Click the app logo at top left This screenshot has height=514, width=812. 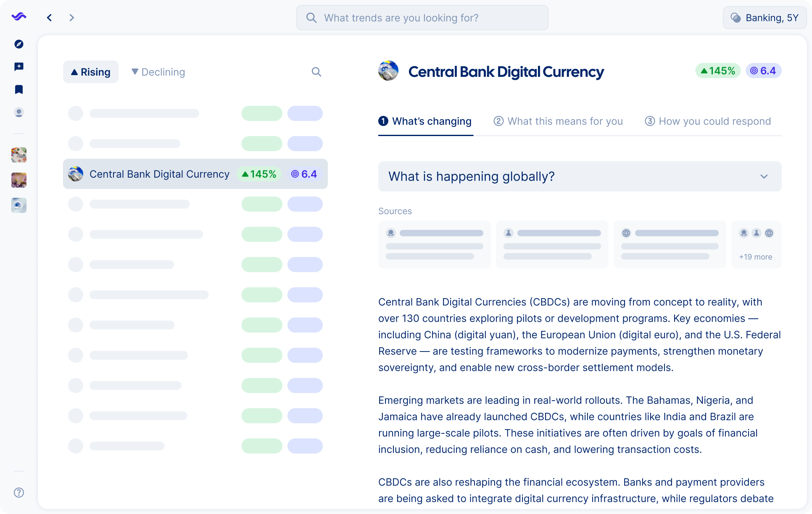19,17
